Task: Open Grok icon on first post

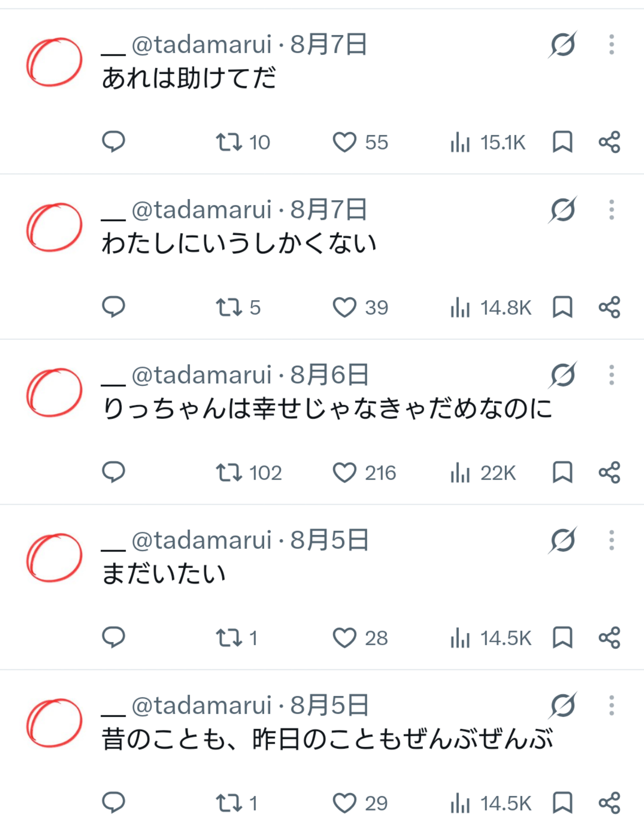Action: 562,45
